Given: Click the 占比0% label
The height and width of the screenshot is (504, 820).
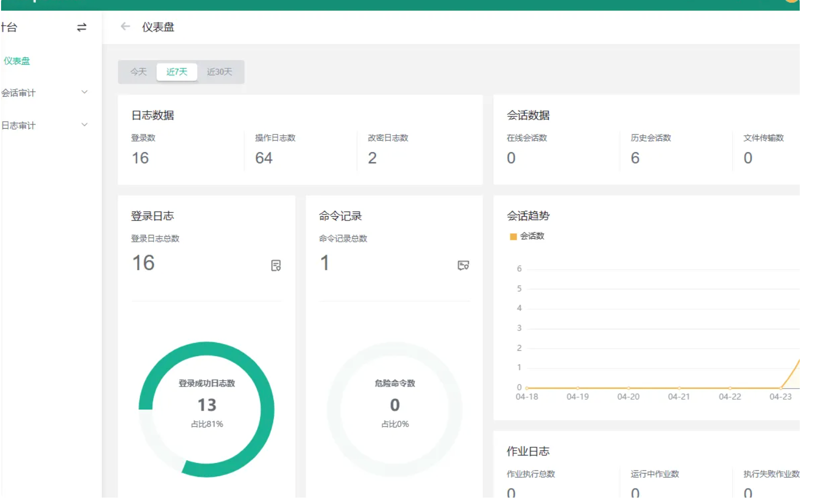Looking at the screenshot, I should [x=395, y=424].
